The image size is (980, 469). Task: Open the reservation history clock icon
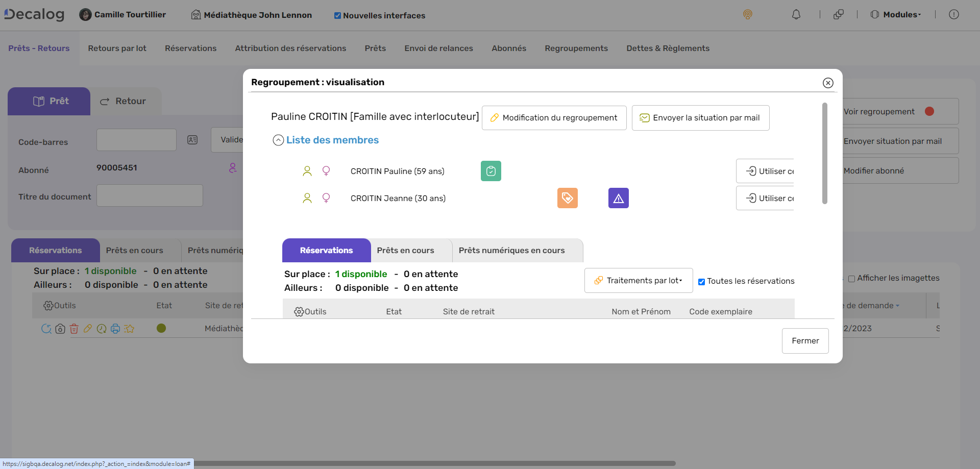102,329
